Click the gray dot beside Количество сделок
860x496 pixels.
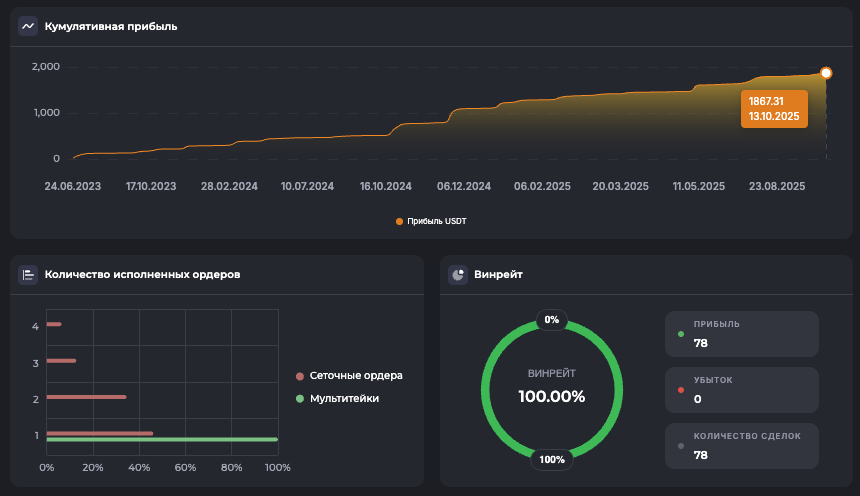681,446
